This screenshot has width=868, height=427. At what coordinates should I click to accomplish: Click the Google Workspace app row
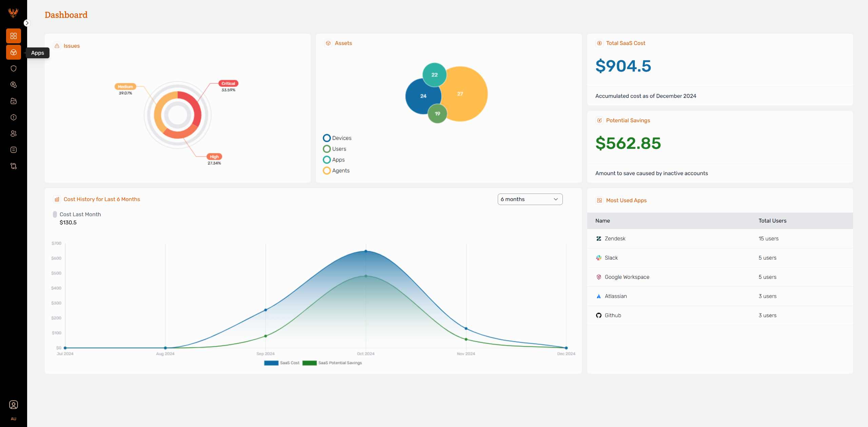coord(627,277)
